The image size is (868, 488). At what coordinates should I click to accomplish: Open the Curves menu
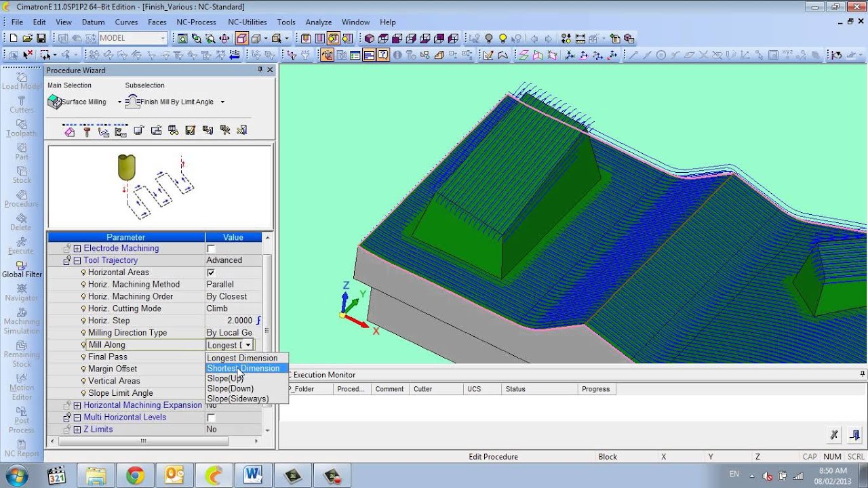(126, 22)
